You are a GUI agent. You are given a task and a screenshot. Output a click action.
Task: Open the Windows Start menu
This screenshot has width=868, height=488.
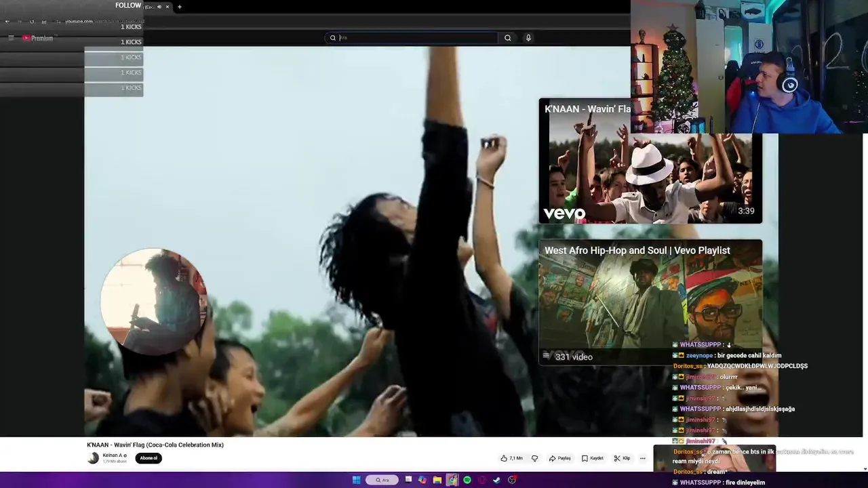click(356, 480)
